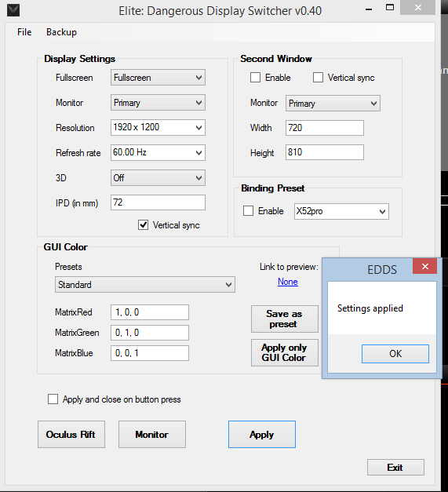448x492 pixels.
Task: Click into the IPD input field
Action: (158, 202)
